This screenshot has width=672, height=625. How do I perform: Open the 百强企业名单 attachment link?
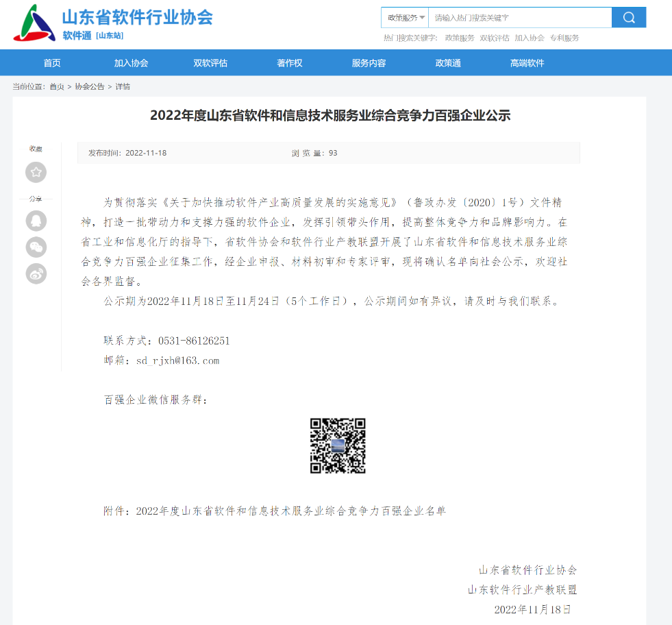(290, 511)
